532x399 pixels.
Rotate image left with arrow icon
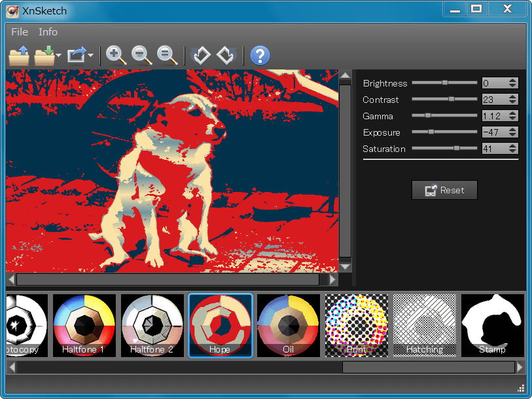click(201, 56)
